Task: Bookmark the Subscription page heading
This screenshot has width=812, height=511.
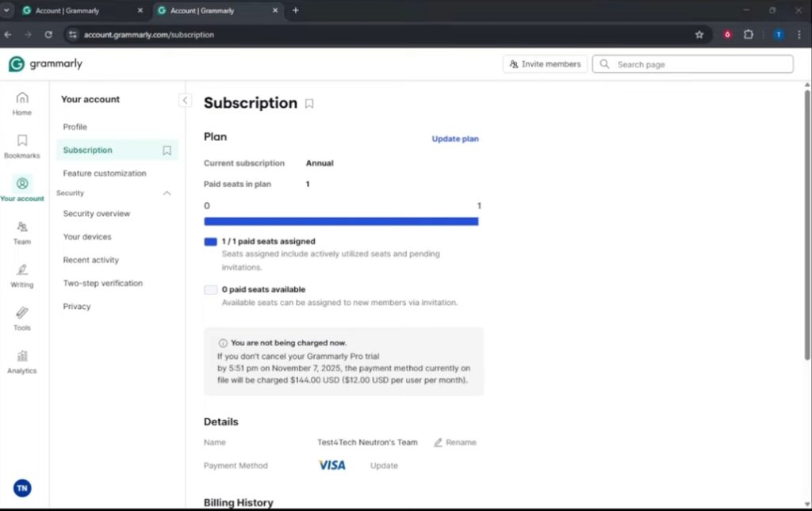Action: coord(309,104)
